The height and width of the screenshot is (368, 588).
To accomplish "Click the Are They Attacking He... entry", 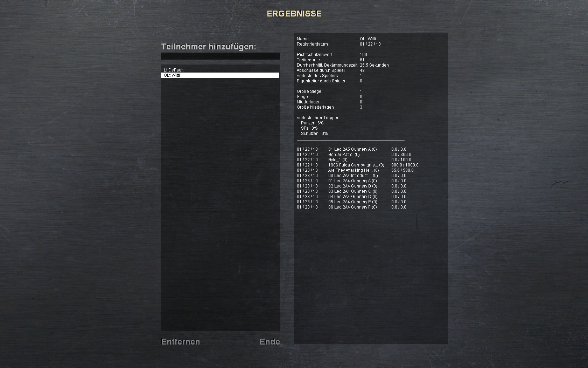I will point(353,170).
